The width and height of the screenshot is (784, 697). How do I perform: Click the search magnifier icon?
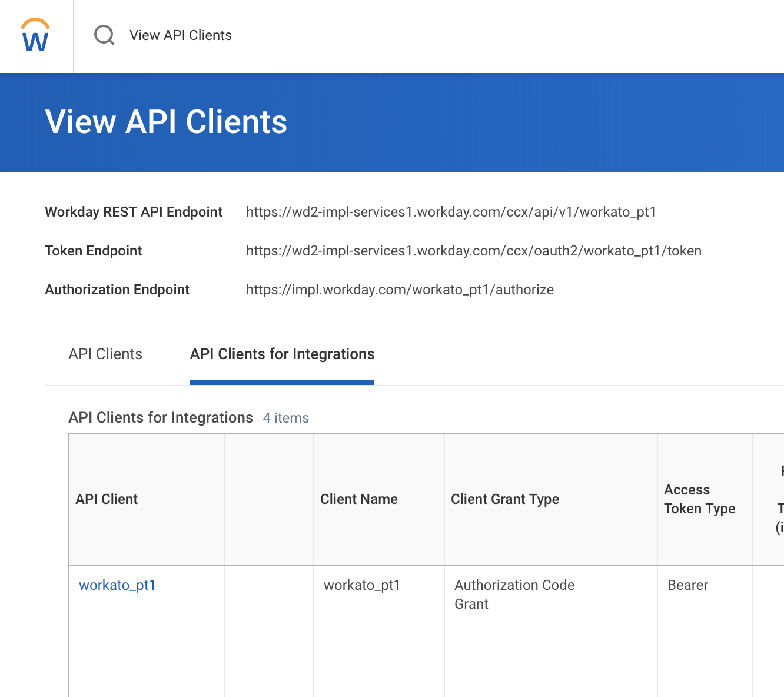tap(104, 35)
